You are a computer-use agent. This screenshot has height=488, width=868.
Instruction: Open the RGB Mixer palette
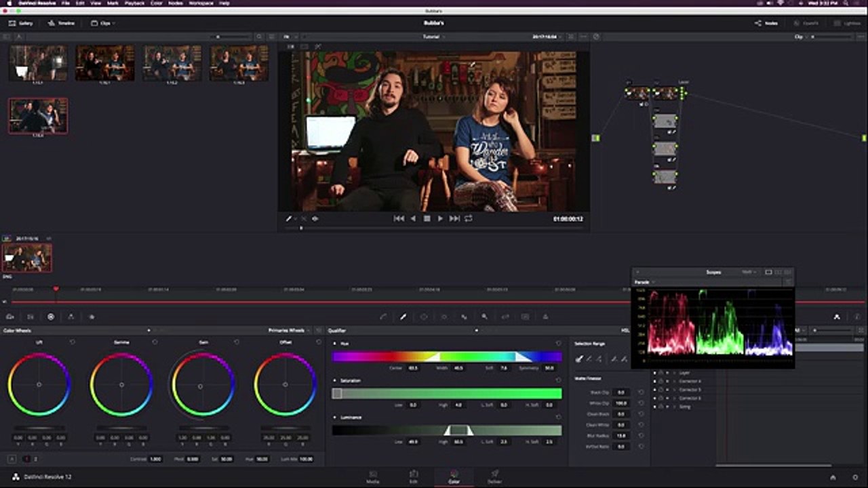pyautogui.click(x=71, y=317)
